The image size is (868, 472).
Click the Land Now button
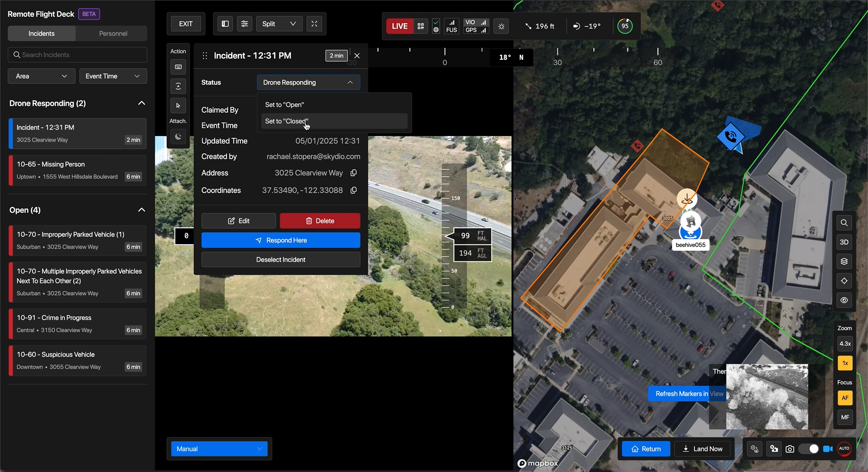click(x=702, y=449)
